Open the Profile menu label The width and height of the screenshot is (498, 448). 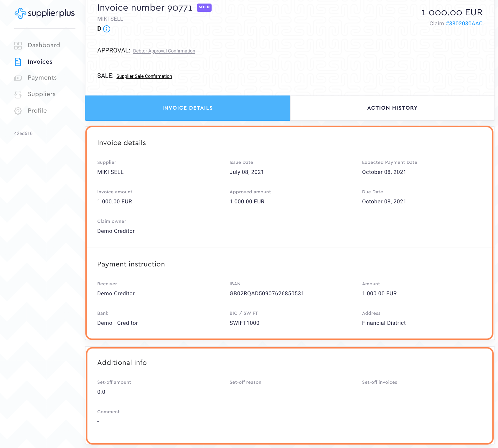click(x=37, y=111)
